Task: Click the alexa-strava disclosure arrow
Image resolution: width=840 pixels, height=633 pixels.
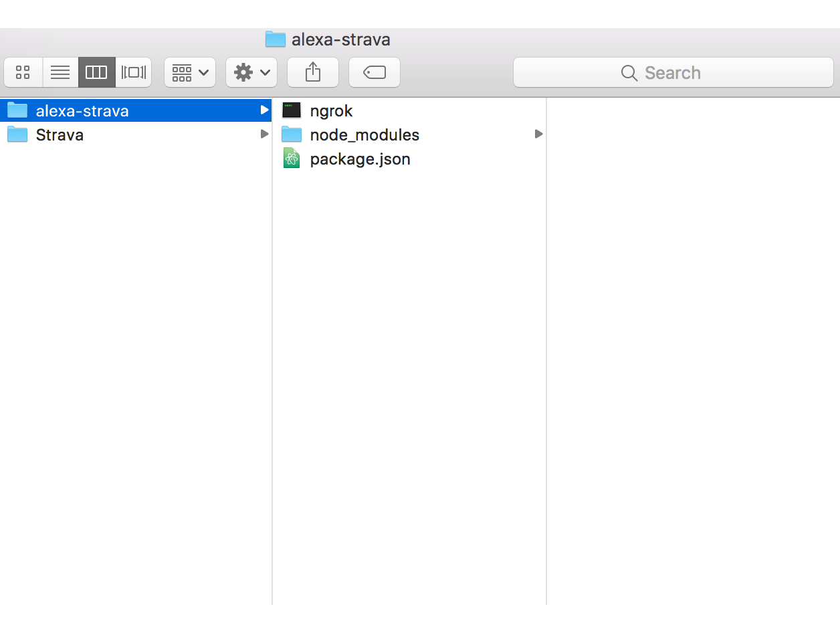Action: tap(264, 110)
